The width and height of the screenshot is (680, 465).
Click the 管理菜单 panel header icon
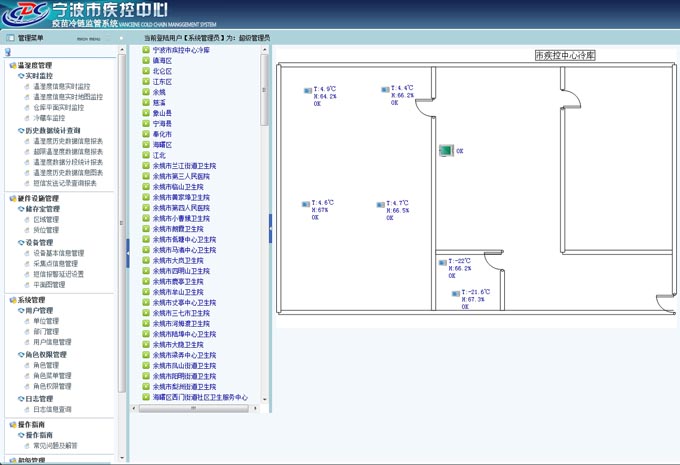coord(9,39)
